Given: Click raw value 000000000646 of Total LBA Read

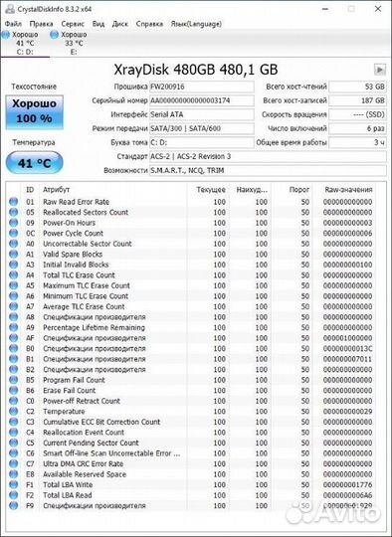Looking at the screenshot, I should [347, 495].
